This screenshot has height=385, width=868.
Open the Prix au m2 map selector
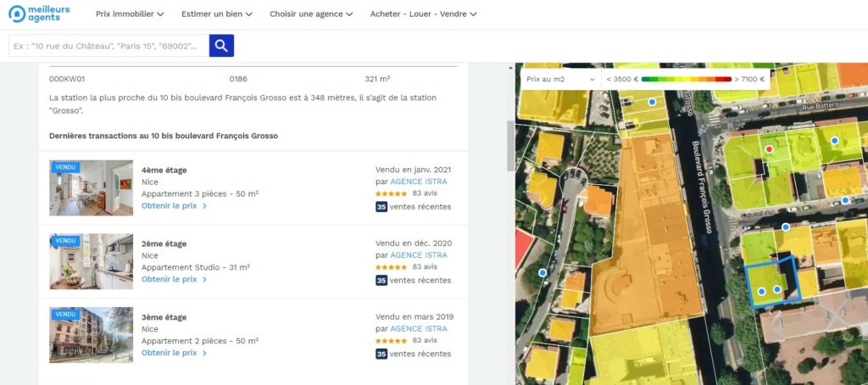pos(560,79)
